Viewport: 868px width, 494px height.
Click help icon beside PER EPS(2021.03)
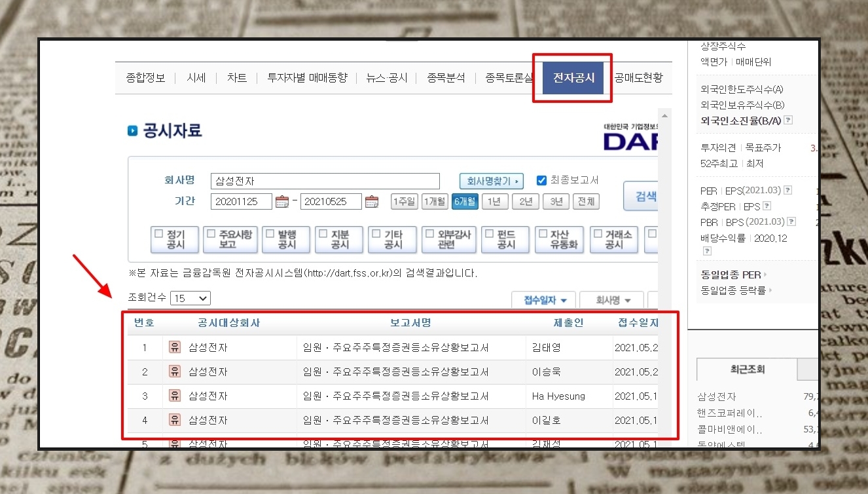point(788,191)
